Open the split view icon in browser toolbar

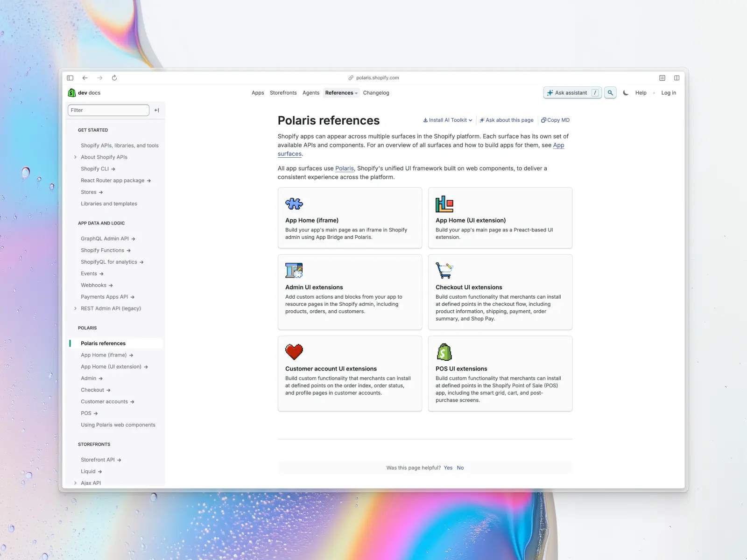click(x=677, y=78)
